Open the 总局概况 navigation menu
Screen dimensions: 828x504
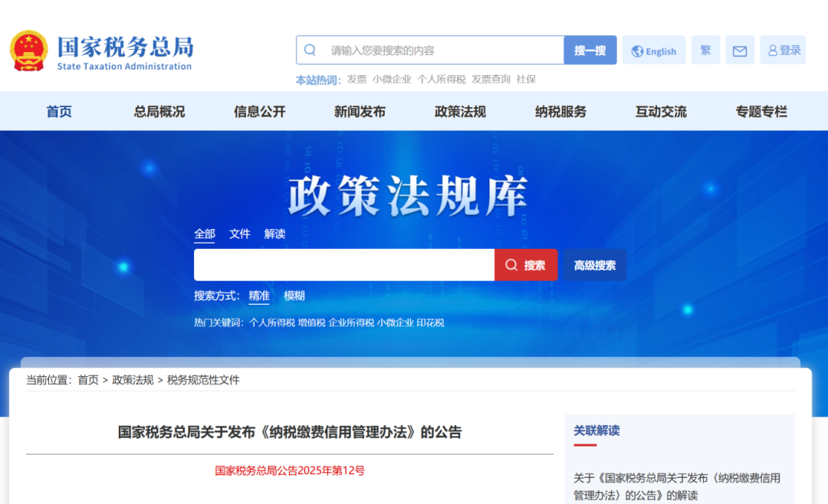[x=159, y=111]
